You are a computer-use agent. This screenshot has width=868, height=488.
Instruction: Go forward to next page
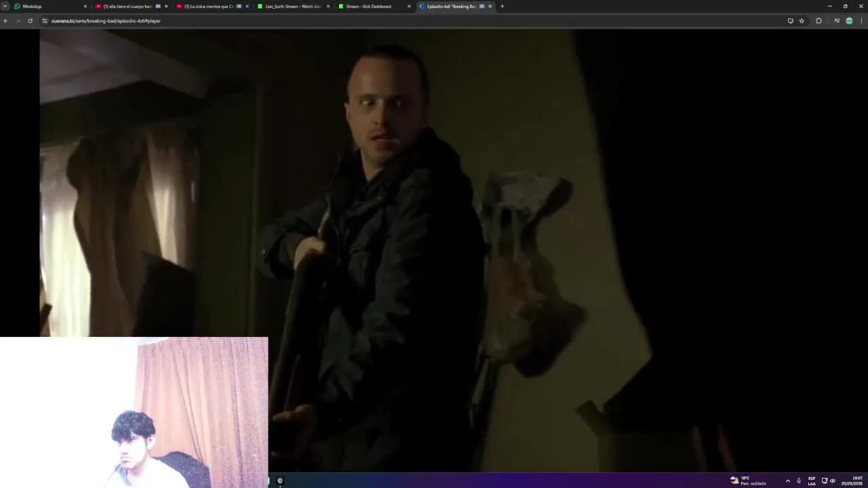tap(18, 21)
